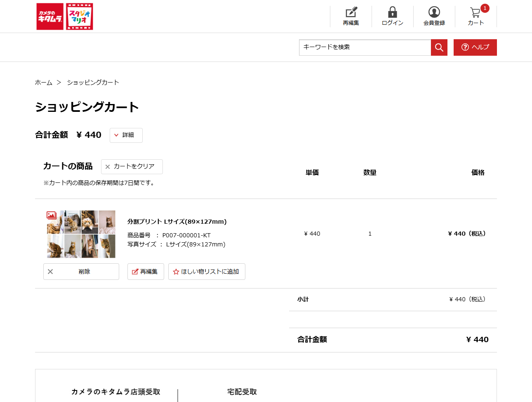Screen dimensions: 532x402
Task: Open the カート shopping cart icon
Action: click(475, 13)
